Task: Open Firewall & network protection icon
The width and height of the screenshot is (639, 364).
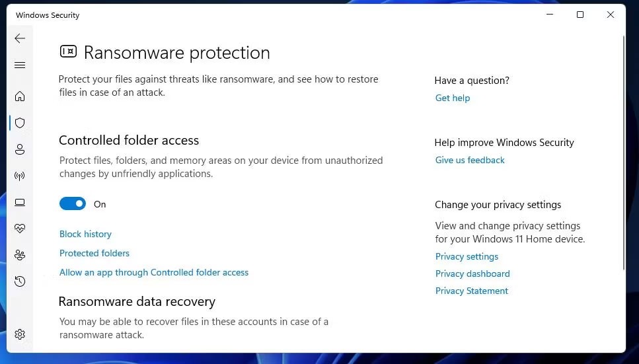Action: (20, 176)
